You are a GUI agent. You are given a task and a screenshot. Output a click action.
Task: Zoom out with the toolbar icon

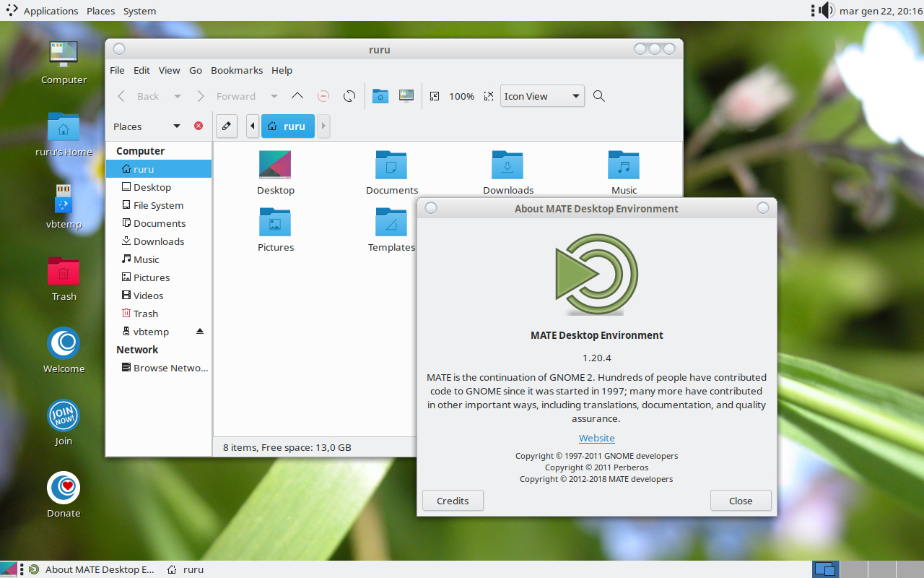click(x=435, y=96)
